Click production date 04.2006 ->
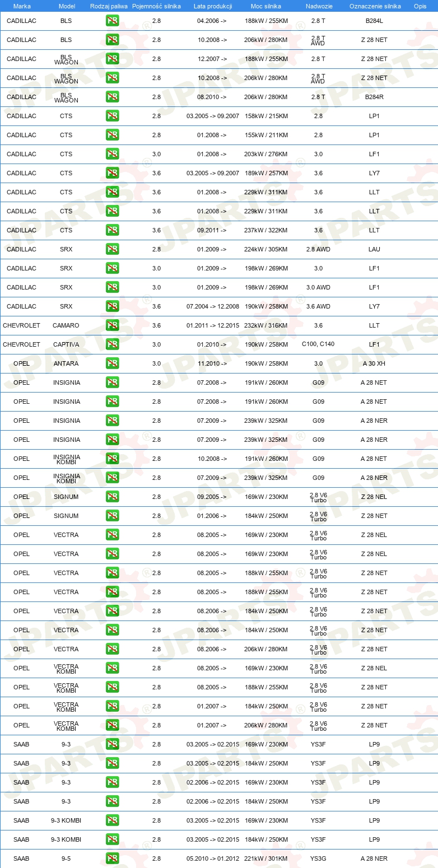 pyautogui.click(x=212, y=21)
